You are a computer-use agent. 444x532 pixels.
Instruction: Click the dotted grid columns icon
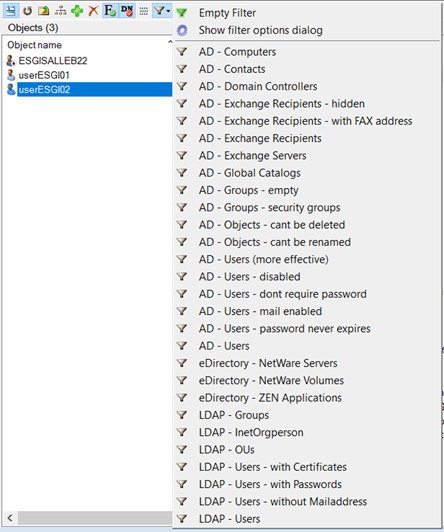[143, 11]
